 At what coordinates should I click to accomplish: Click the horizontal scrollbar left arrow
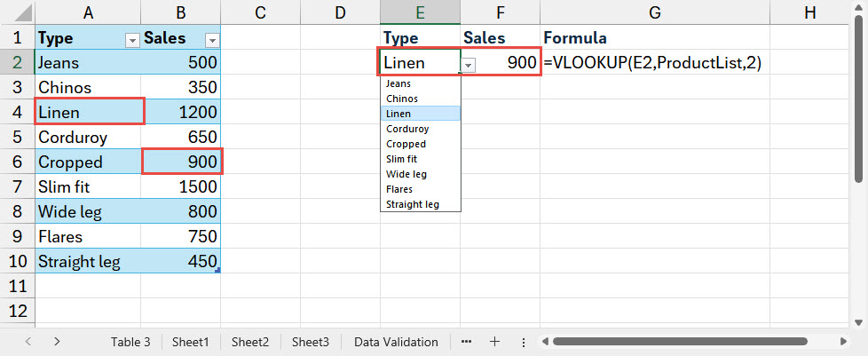point(542,342)
